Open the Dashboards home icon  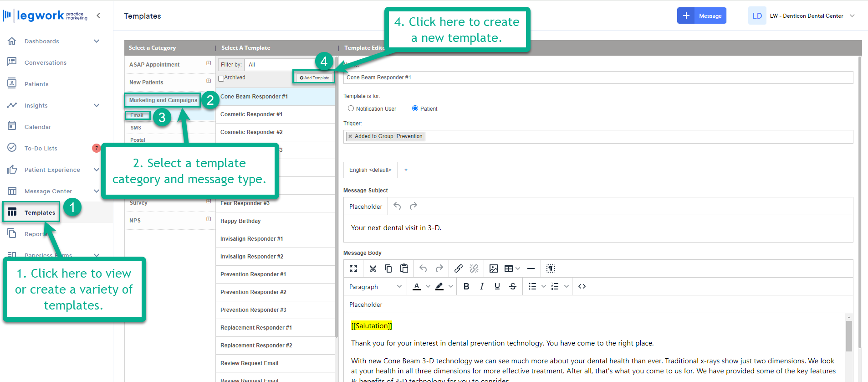tap(12, 41)
